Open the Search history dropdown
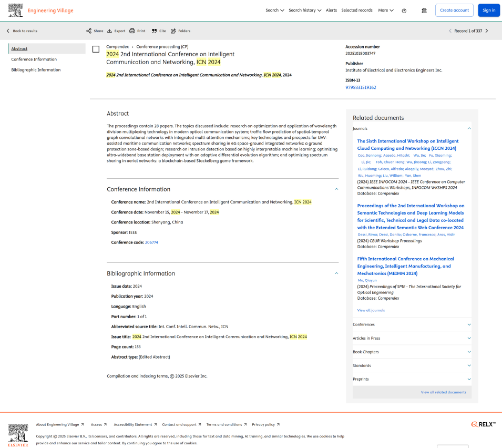Viewport: 502px width, 448px height. point(305,10)
